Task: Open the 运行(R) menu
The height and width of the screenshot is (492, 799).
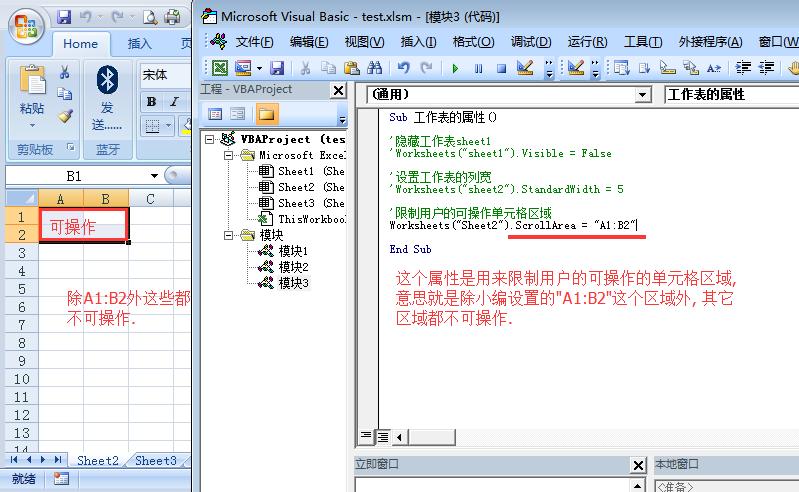Action: (587, 42)
